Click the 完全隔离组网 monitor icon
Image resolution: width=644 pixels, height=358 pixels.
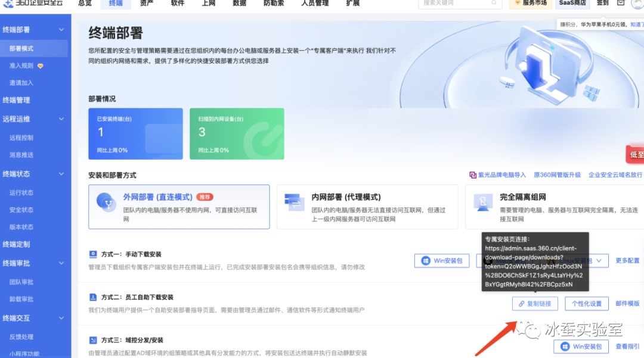[482, 202]
